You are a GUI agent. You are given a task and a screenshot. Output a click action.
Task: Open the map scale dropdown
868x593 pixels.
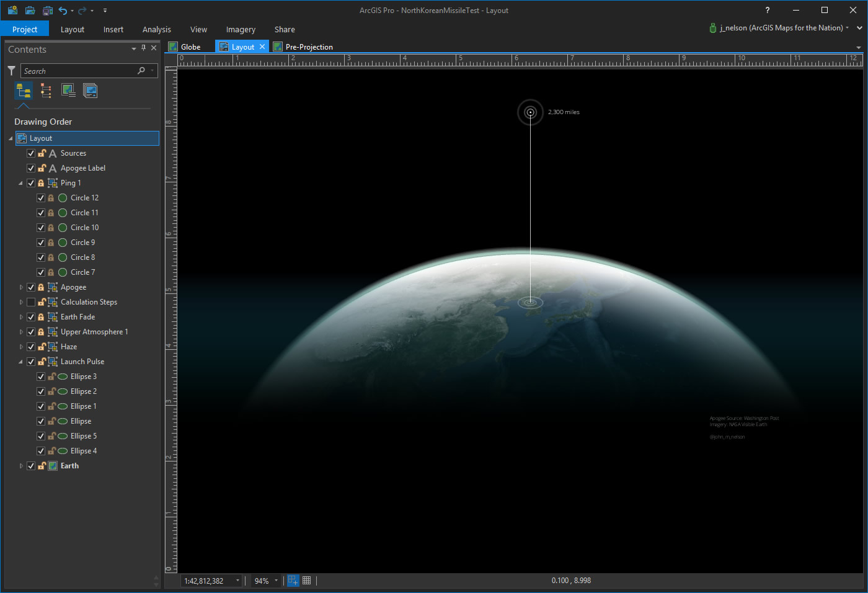237,581
